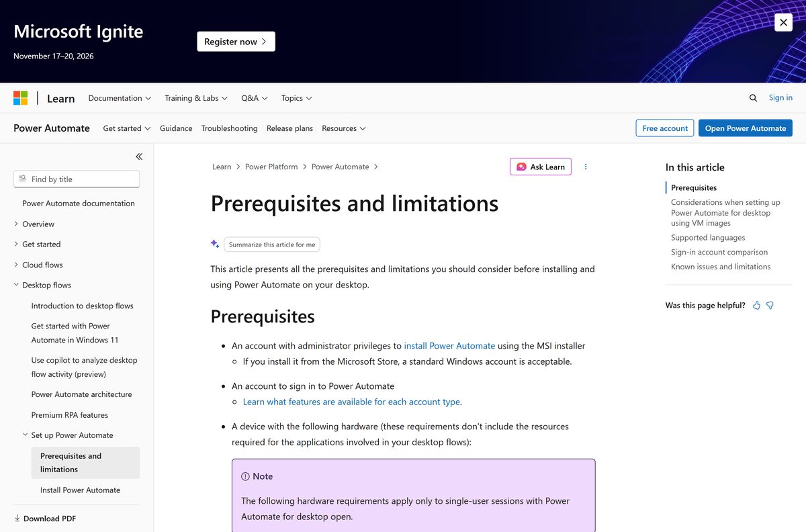Open Power Automate documentation in sidebar
The height and width of the screenshot is (532, 806).
[x=79, y=204]
